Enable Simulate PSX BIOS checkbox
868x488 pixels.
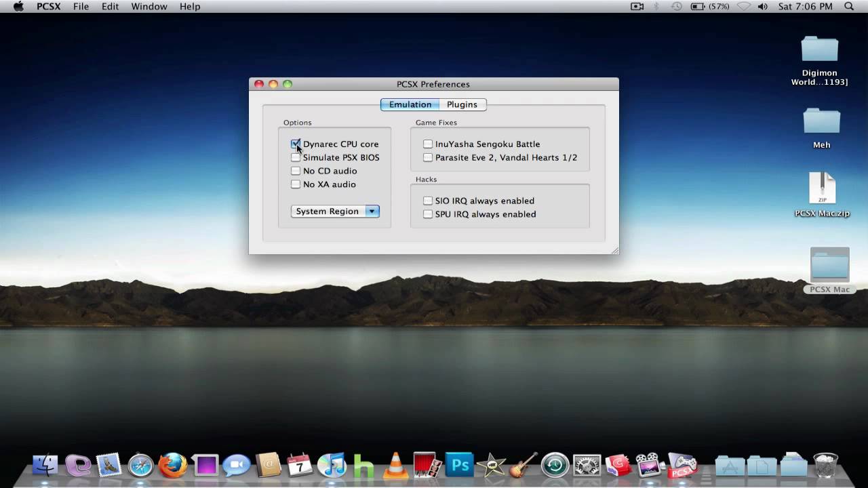pos(296,157)
